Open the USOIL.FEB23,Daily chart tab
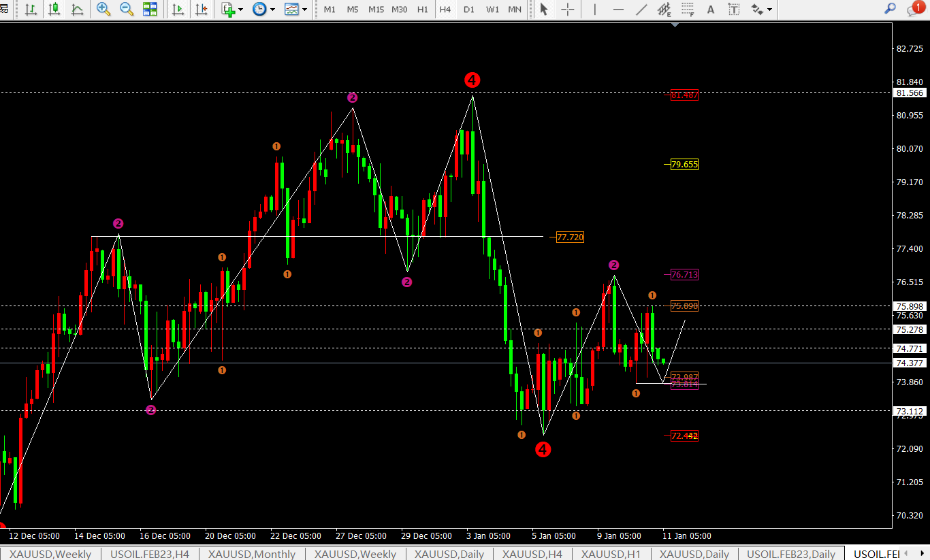 coord(790,554)
